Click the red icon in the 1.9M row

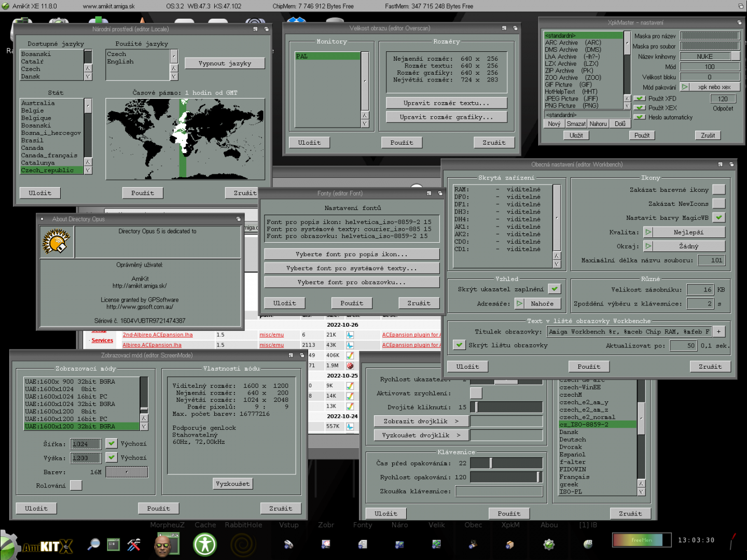click(350, 366)
